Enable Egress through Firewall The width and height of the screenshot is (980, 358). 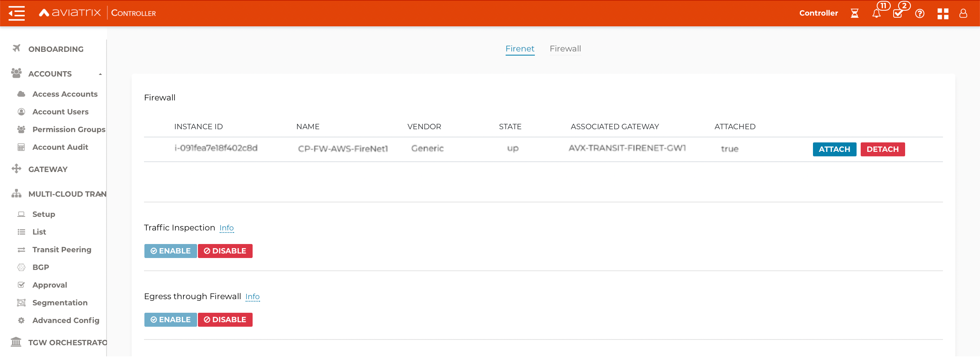(x=170, y=320)
